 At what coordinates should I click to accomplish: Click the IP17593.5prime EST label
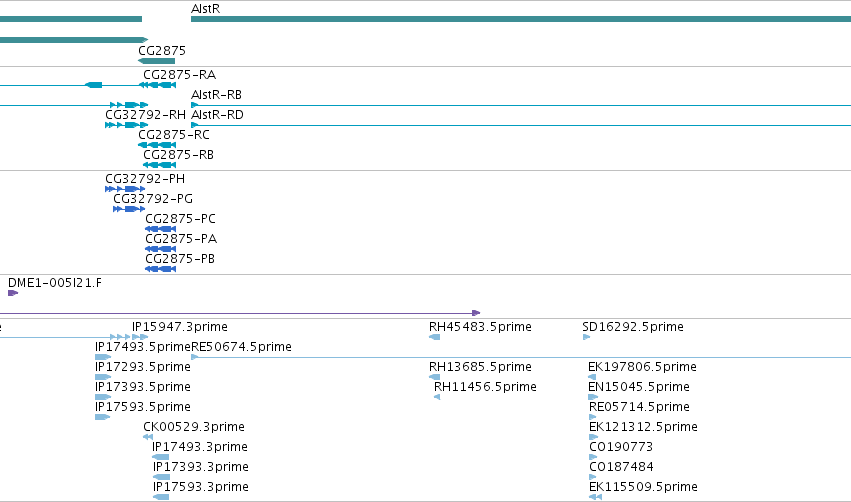(x=143, y=407)
